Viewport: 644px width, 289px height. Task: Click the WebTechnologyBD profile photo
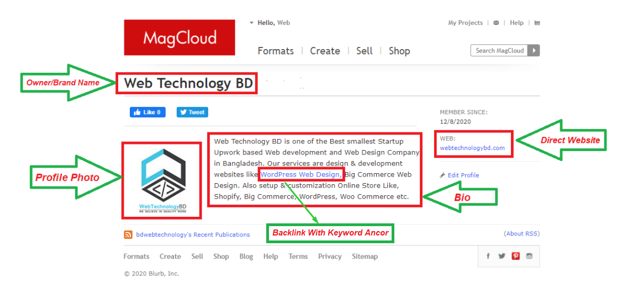(x=162, y=180)
